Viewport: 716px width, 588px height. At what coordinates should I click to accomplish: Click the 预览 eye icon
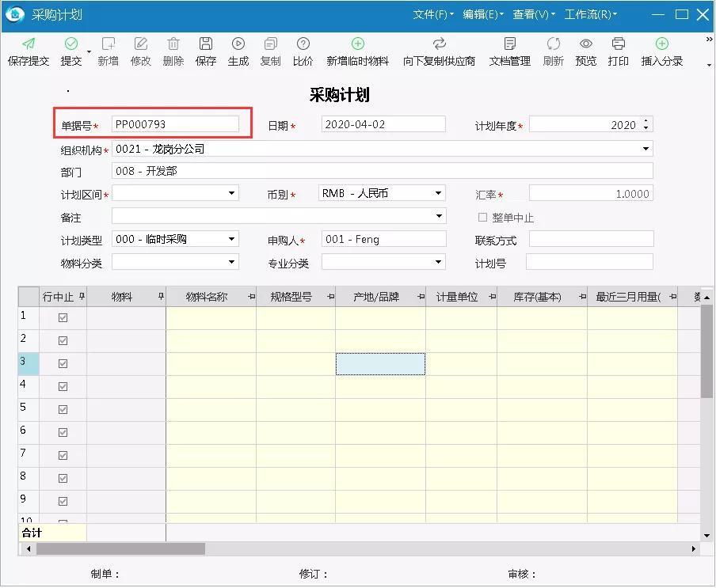coord(586,44)
